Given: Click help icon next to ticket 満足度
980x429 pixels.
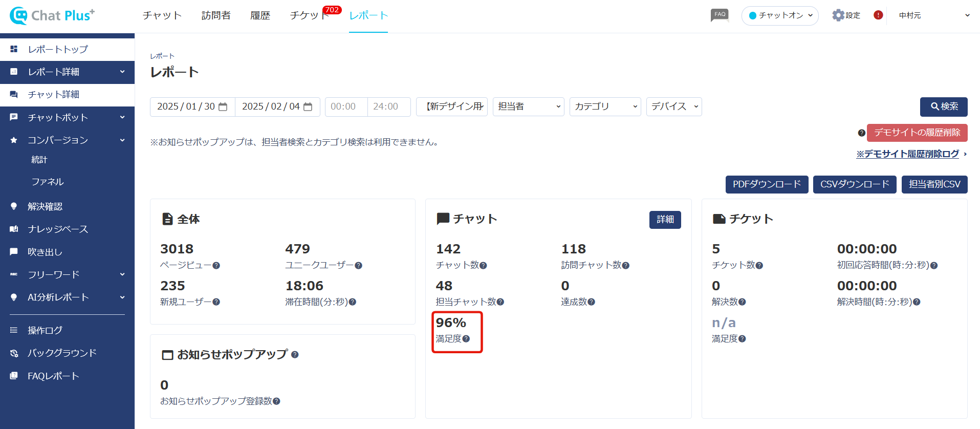Looking at the screenshot, I should coord(742,339).
